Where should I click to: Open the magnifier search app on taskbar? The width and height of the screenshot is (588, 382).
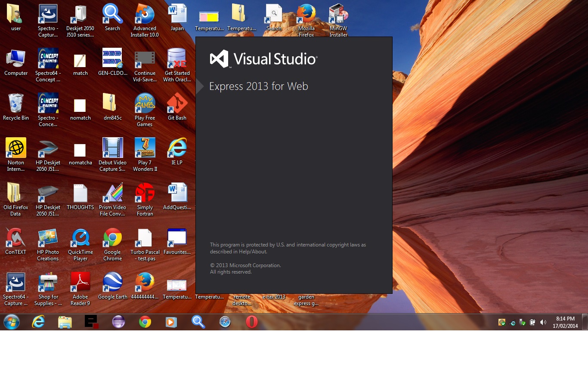198,322
